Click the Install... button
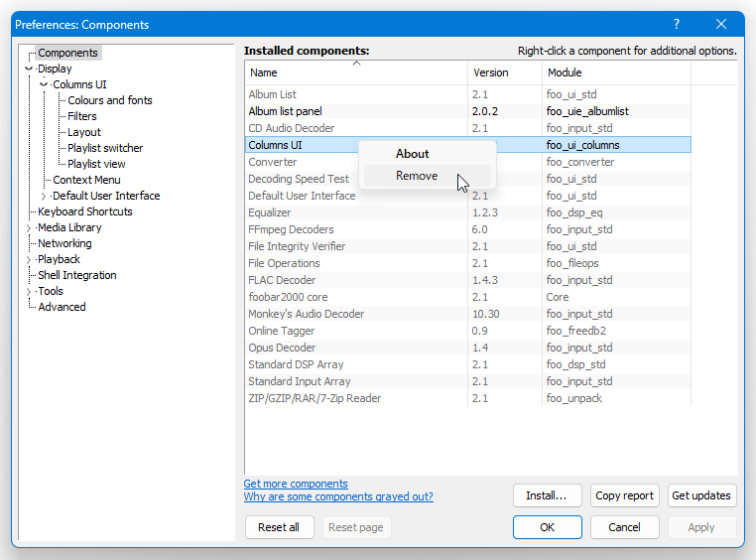The height and width of the screenshot is (560, 756). point(548,495)
